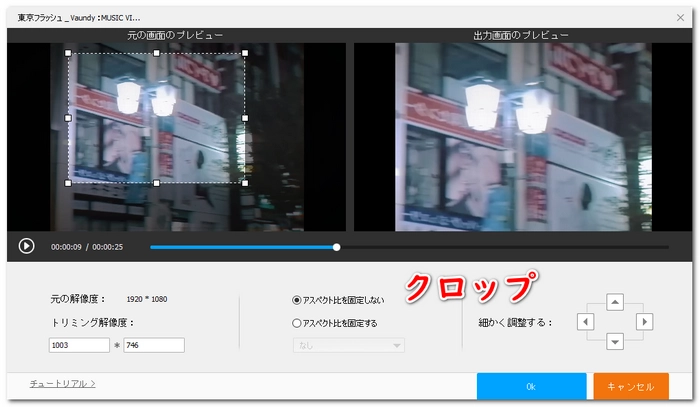Screen dimensions: 700x407
Task: Click the '元の画面のプレビュー' heading
Action: 175,35
